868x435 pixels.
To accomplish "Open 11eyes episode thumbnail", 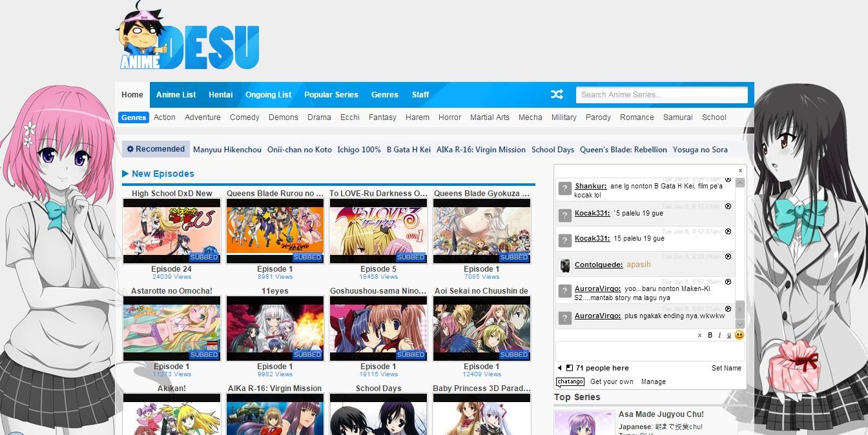I will (275, 328).
